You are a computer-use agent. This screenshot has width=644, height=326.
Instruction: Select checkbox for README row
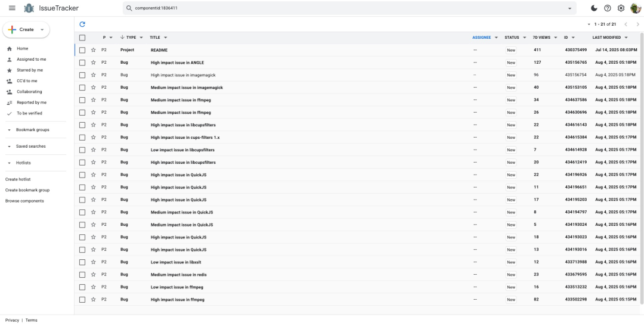(x=82, y=50)
